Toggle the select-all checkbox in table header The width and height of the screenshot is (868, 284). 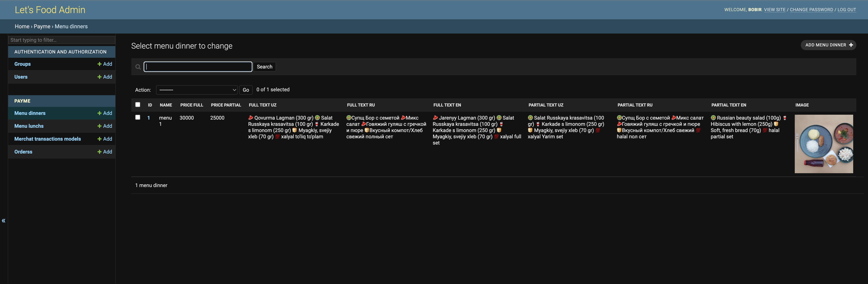(138, 105)
